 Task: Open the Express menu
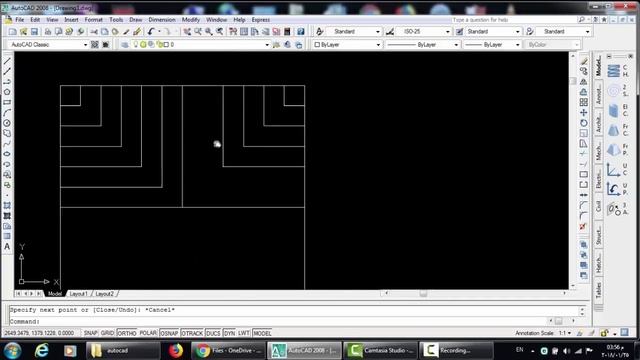click(x=260, y=20)
